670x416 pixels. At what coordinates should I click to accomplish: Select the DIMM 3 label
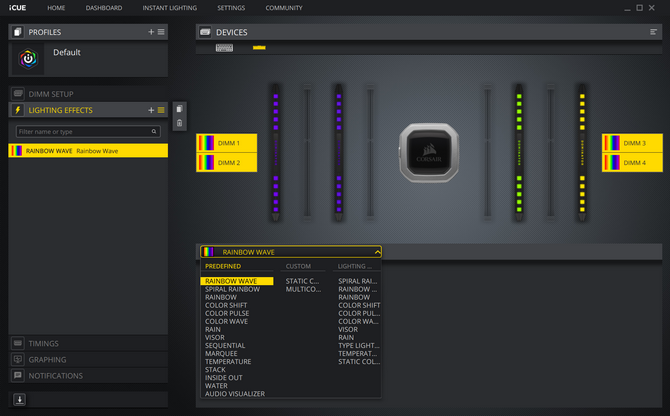(632, 143)
